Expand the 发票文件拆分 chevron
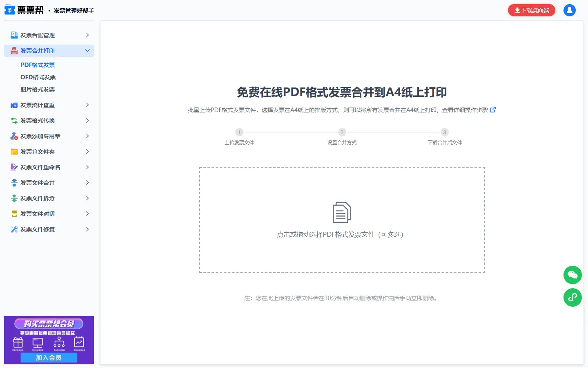The width and height of the screenshot is (588, 368). [87, 198]
